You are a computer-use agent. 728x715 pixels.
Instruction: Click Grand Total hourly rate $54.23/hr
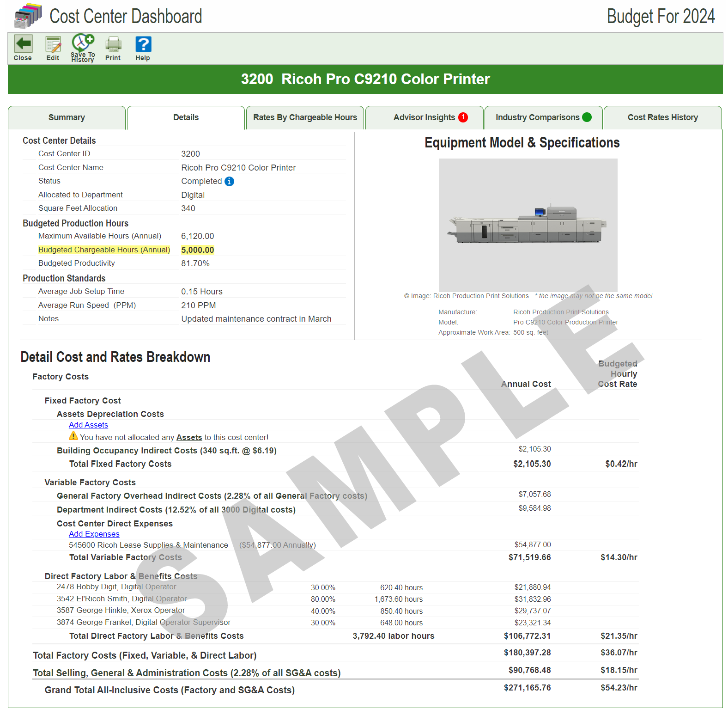point(619,688)
